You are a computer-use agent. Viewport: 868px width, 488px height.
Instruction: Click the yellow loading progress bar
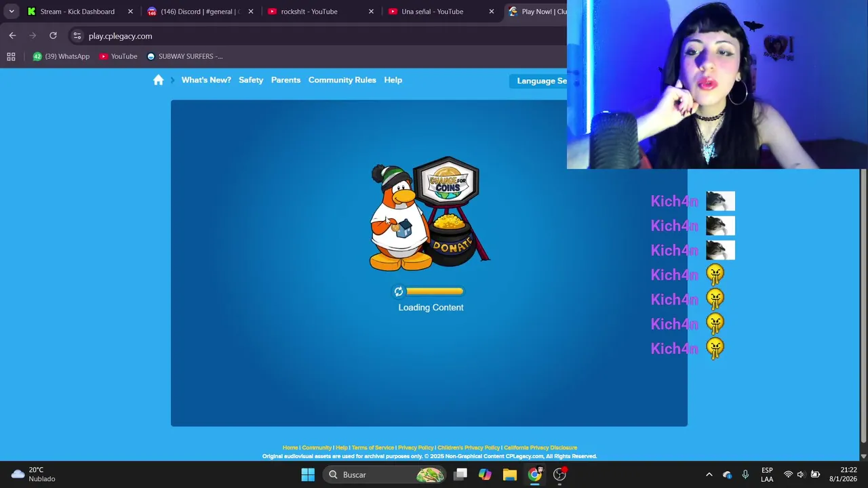435,291
